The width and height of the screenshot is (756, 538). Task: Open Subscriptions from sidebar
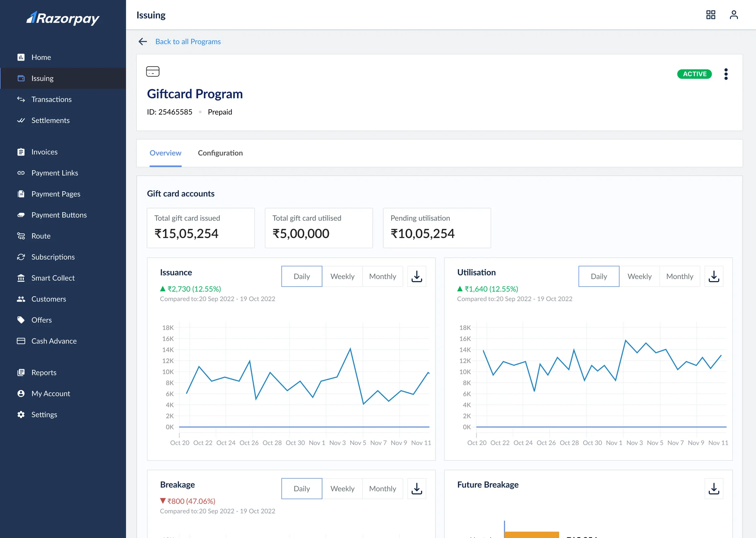click(63, 257)
